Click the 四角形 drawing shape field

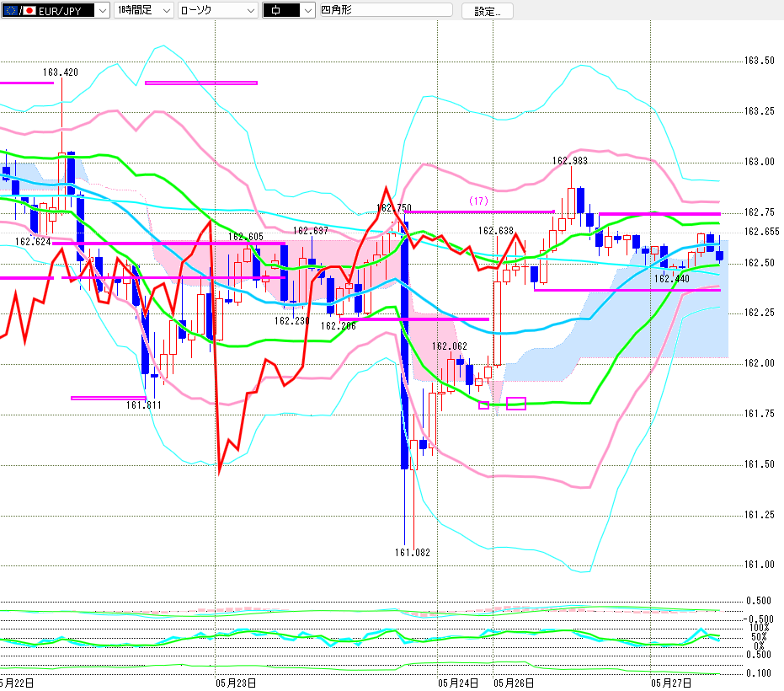[x=386, y=10]
